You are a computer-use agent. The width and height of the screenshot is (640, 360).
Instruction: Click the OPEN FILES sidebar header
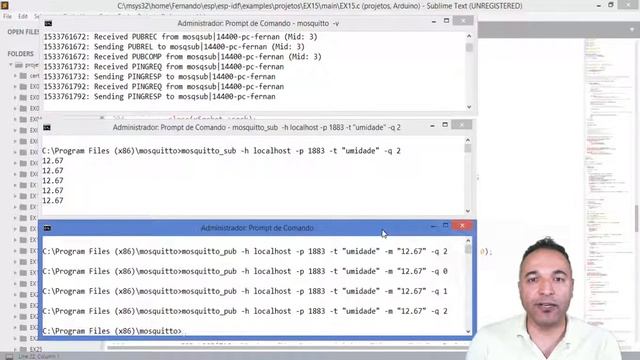pyautogui.click(x=23, y=32)
